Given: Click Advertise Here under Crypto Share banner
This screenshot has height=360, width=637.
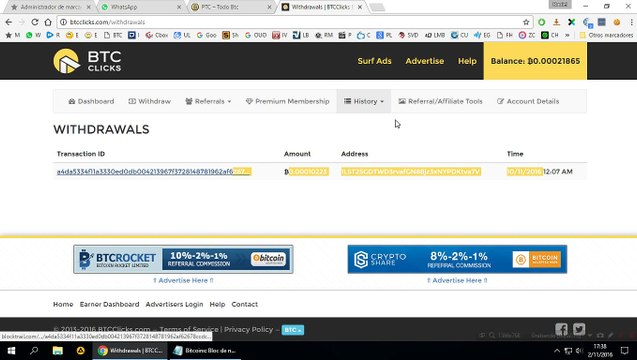Looking at the screenshot, I should tap(457, 280).
